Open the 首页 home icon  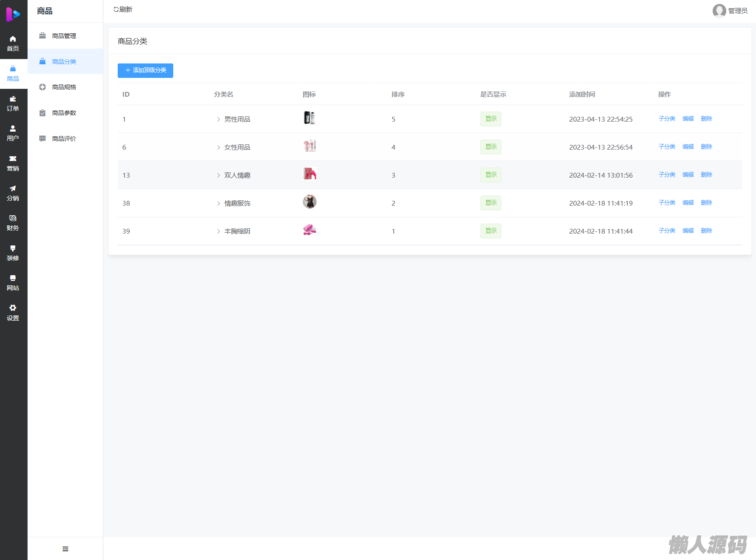click(13, 39)
